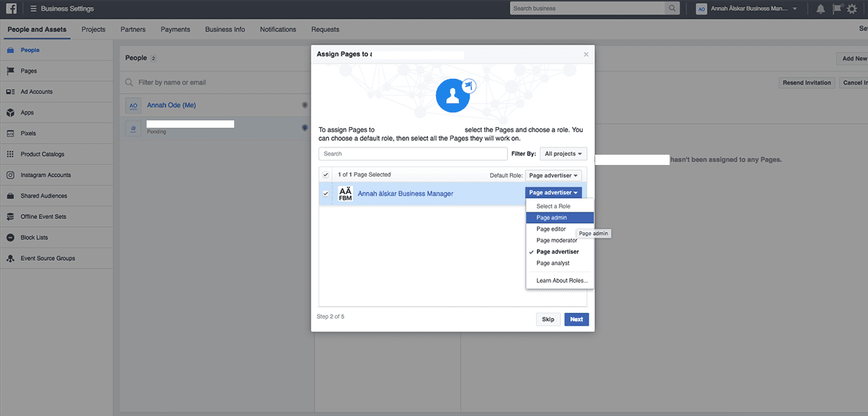Click the Block Lists icon

pyautogui.click(x=10, y=238)
